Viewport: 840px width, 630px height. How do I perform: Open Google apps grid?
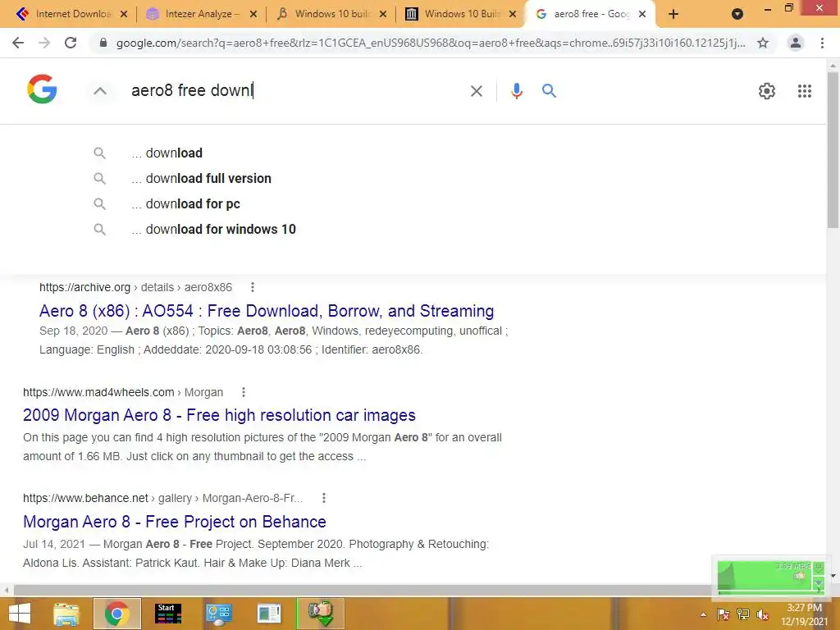click(805, 91)
